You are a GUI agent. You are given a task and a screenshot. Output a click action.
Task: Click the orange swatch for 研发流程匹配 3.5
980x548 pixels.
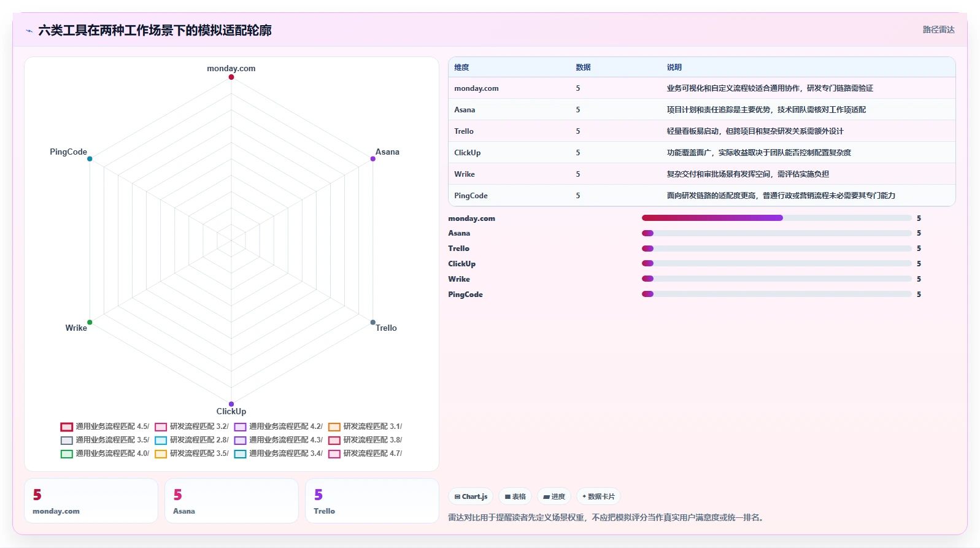point(161,454)
